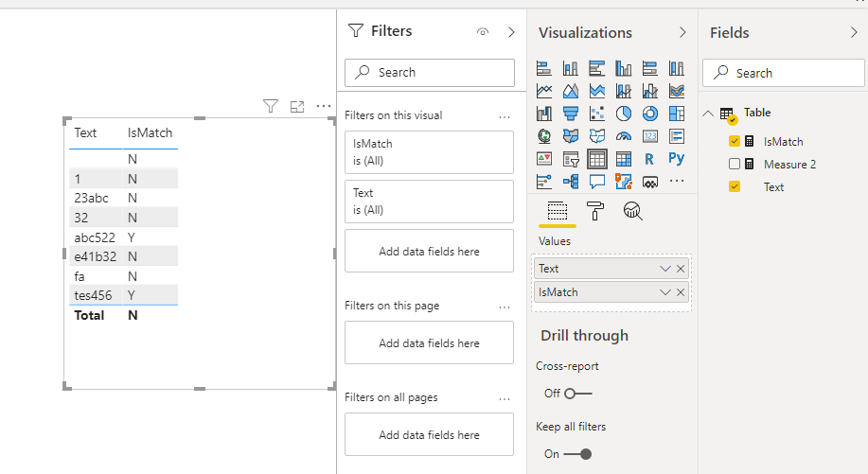
Task: Uncheck the IsMatch field checkbox
Action: point(734,141)
